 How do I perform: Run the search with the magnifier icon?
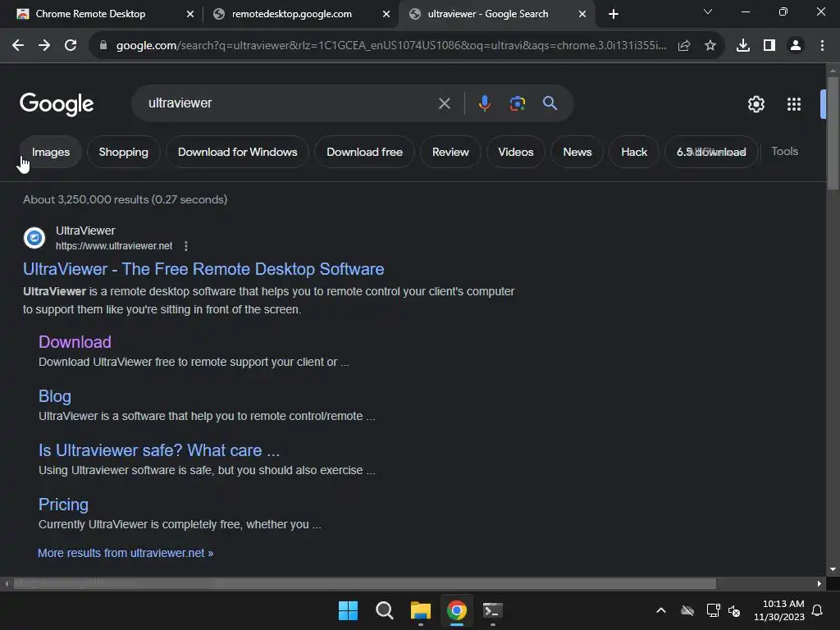(x=550, y=103)
